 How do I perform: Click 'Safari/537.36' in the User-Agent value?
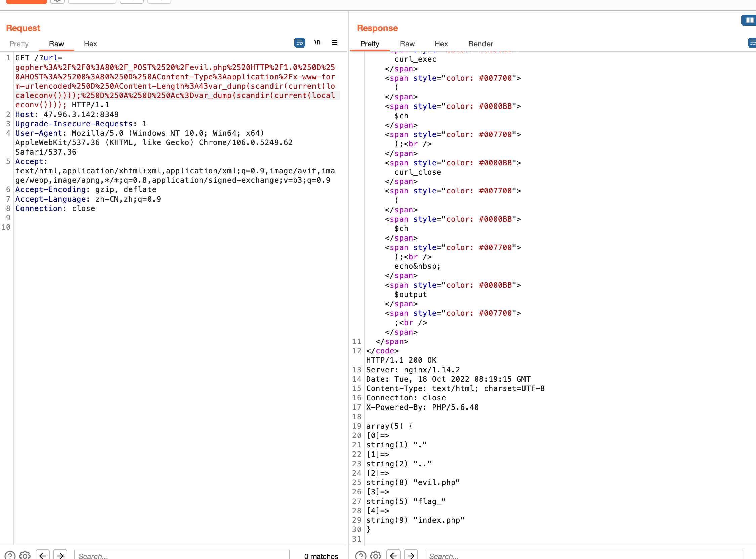pyautogui.click(x=46, y=152)
